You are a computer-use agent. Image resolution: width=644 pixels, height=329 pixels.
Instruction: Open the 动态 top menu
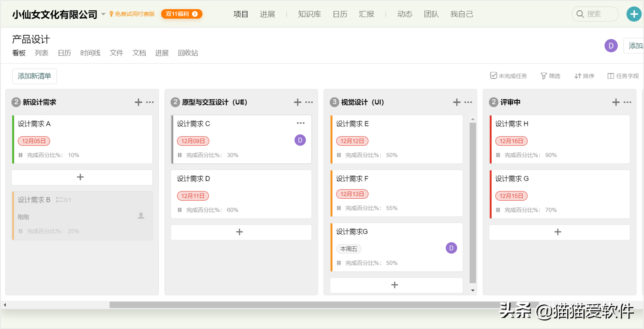click(x=405, y=14)
